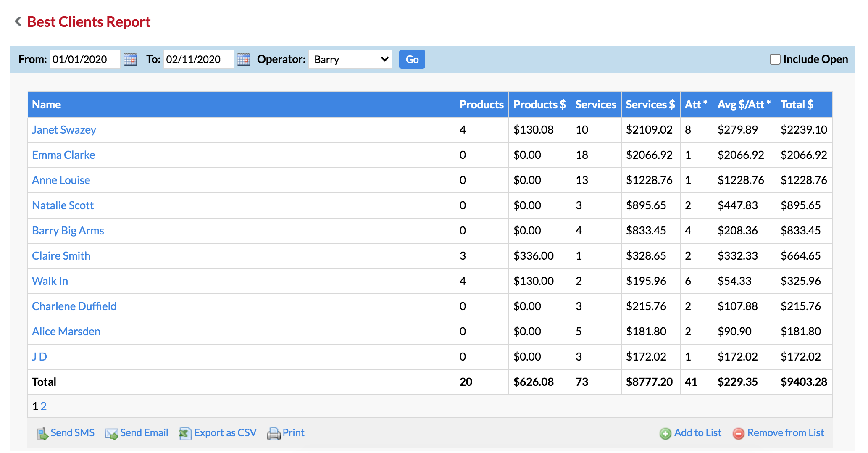868x453 pixels.
Task: Click the From date input field
Action: tap(85, 59)
